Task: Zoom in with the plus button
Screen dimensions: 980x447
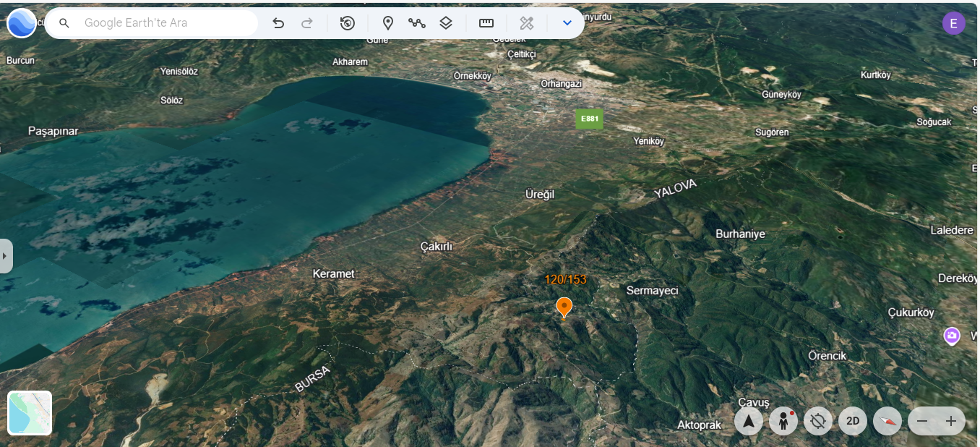Action: point(951,421)
